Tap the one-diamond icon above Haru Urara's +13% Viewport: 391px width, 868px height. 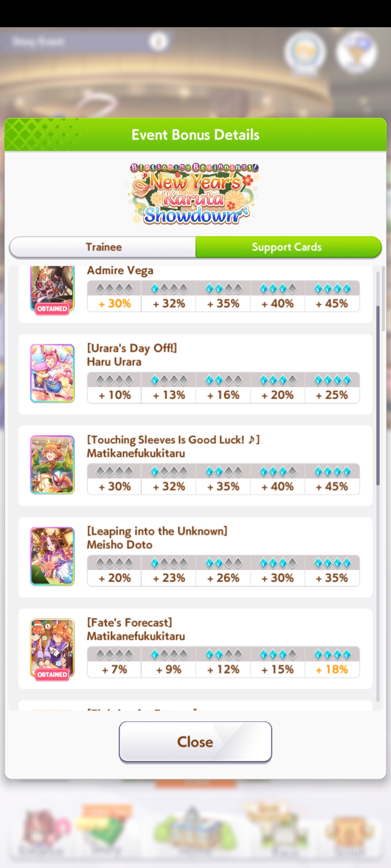(x=169, y=381)
